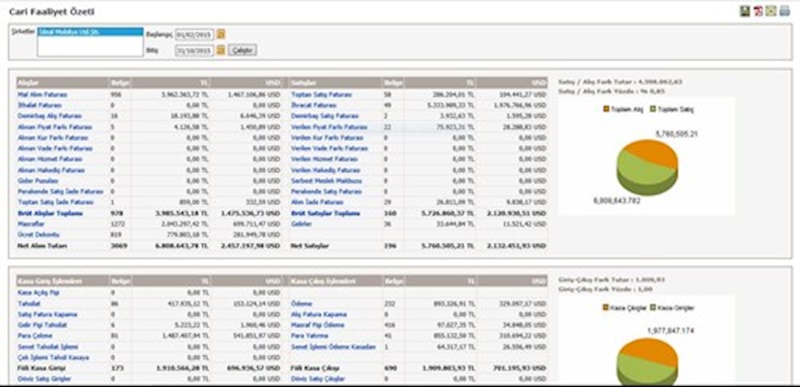This screenshot has height=387, width=800.
Task: Open the Alınan Kur Farkı Faturası link
Action: (53, 138)
